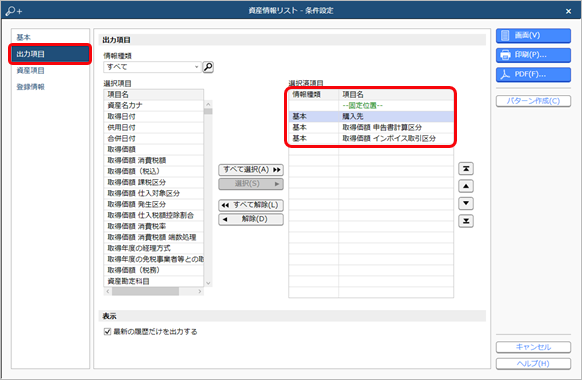Select 取得価額 仕入税額控除割合 in list
582x380 pixels.
pyautogui.click(x=154, y=215)
